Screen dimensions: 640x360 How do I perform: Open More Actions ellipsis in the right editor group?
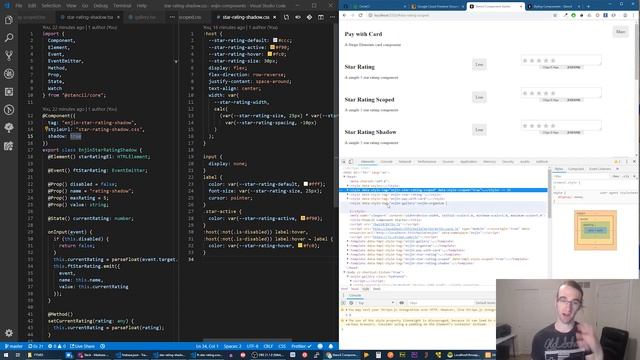[x=332, y=17]
